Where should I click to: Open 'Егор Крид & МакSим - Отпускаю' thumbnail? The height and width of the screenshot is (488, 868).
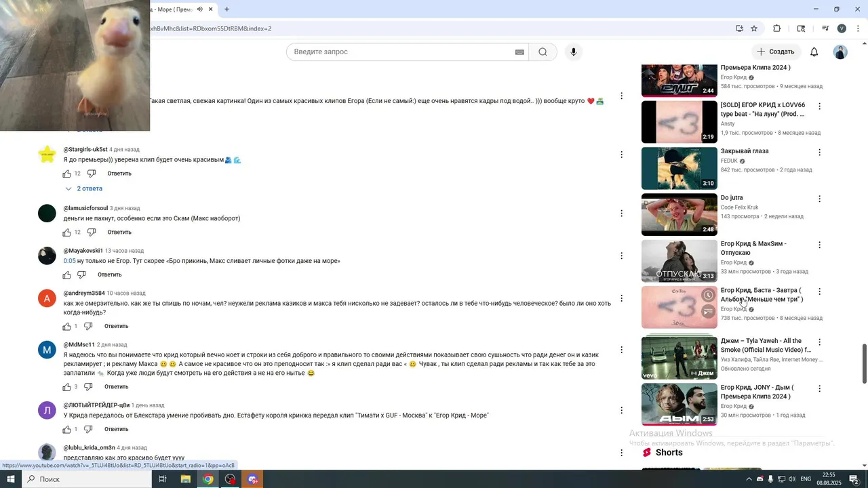(679, 261)
